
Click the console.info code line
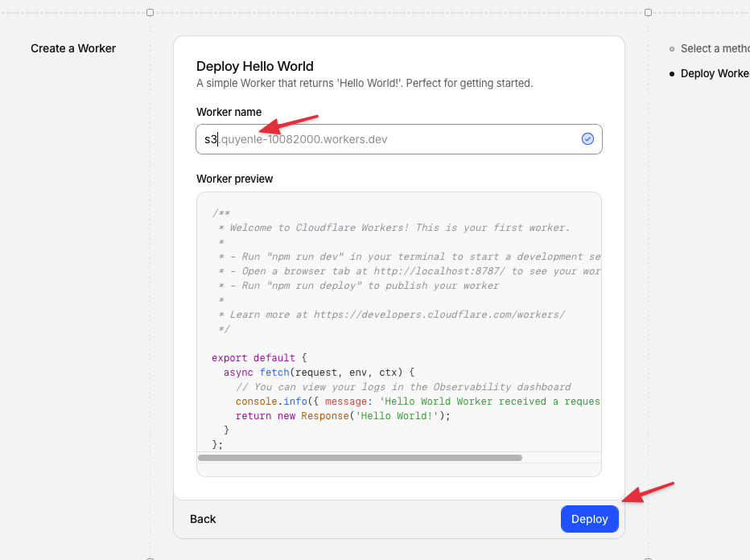click(417, 401)
